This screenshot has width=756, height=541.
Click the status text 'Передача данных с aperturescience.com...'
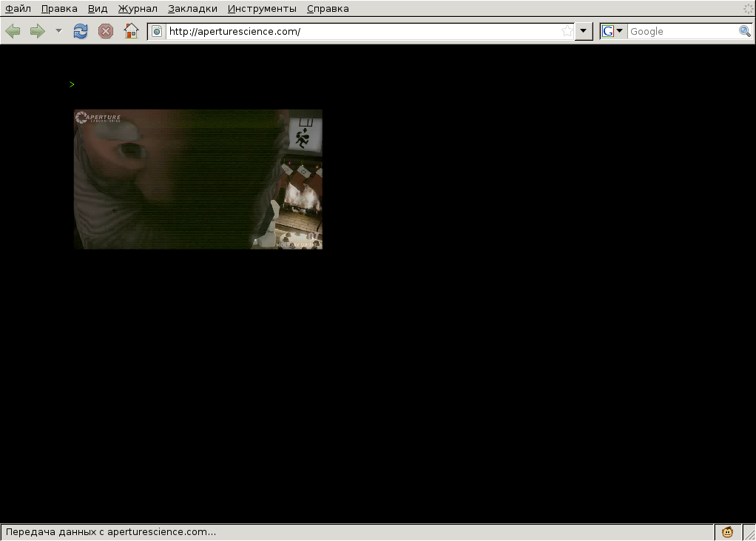(111, 532)
